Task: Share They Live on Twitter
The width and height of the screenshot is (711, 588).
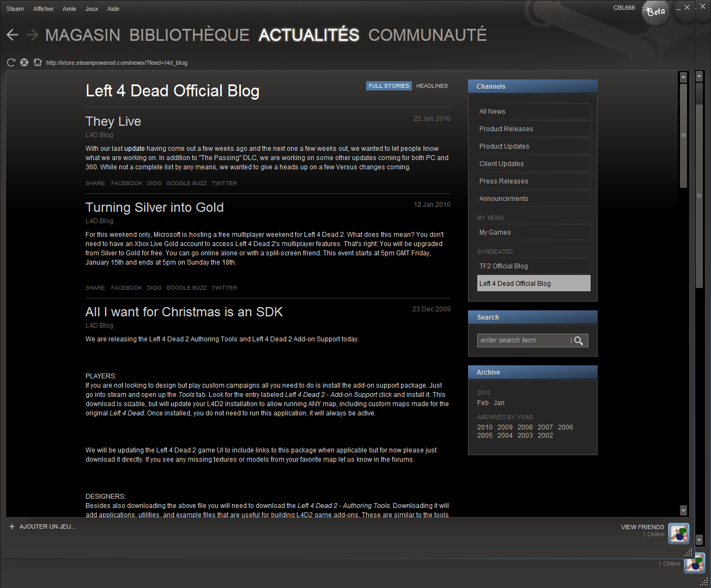Action: (x=224, y=183)
